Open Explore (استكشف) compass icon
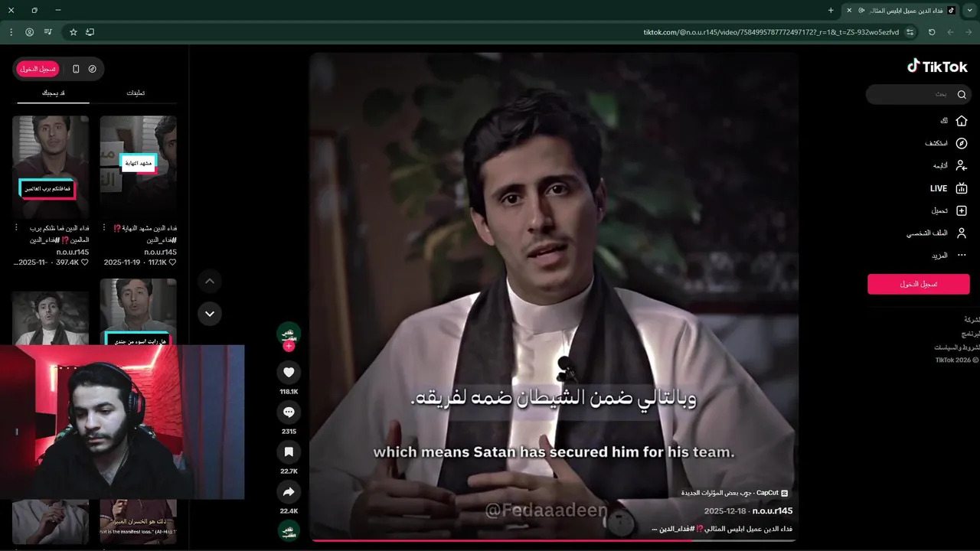This screenshot has height=551, width=980. click(962, 143)
